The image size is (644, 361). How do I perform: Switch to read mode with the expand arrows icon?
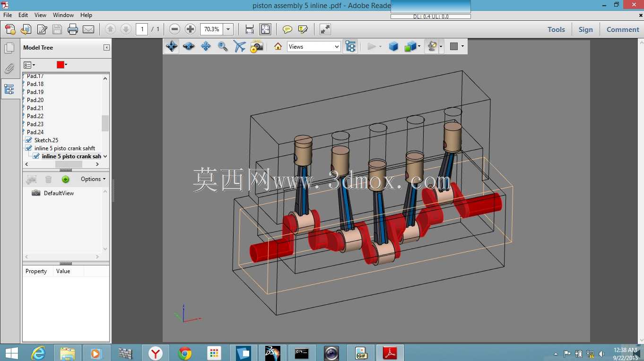[x=325, y=29]
